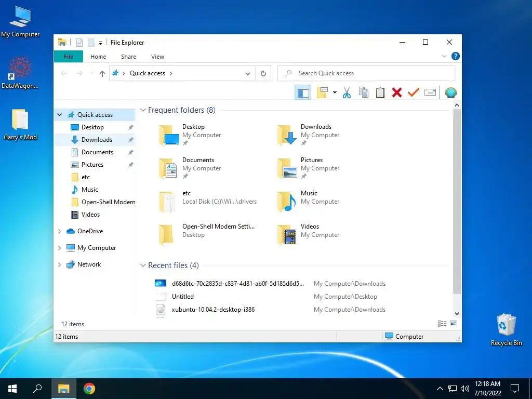Click the Quick access breadcrumb chevron
The width and height of the screenshot is (532, 399).
[171, 73]
